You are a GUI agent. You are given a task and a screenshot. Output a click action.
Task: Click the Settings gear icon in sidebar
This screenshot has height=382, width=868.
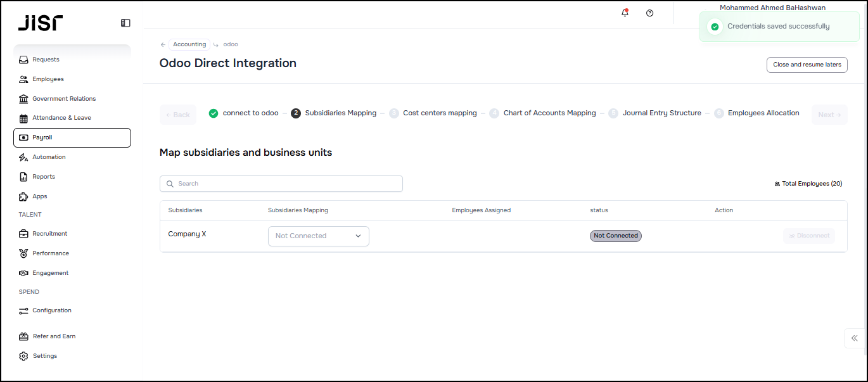[x=23, y=356]
